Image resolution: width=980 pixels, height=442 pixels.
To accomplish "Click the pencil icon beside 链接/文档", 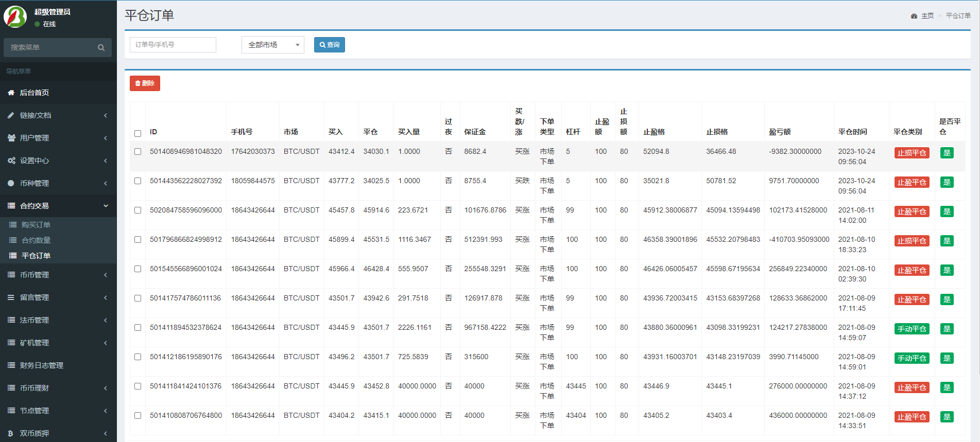I will pos(11,115).
